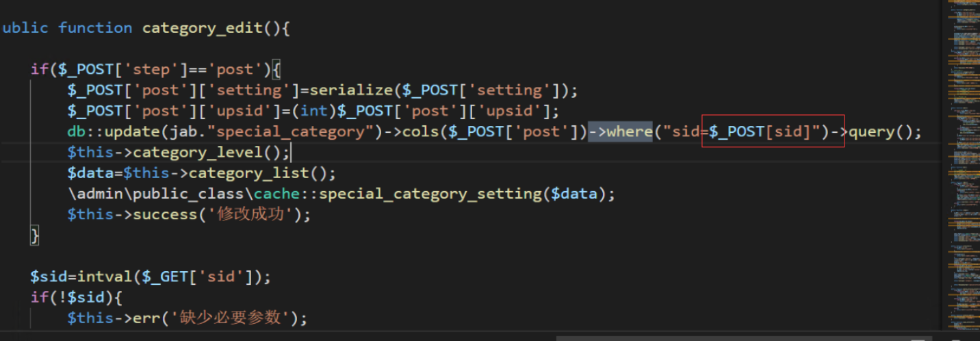Click the highlighted ->where method
This screenshot has height=341, width=980.
620,131
